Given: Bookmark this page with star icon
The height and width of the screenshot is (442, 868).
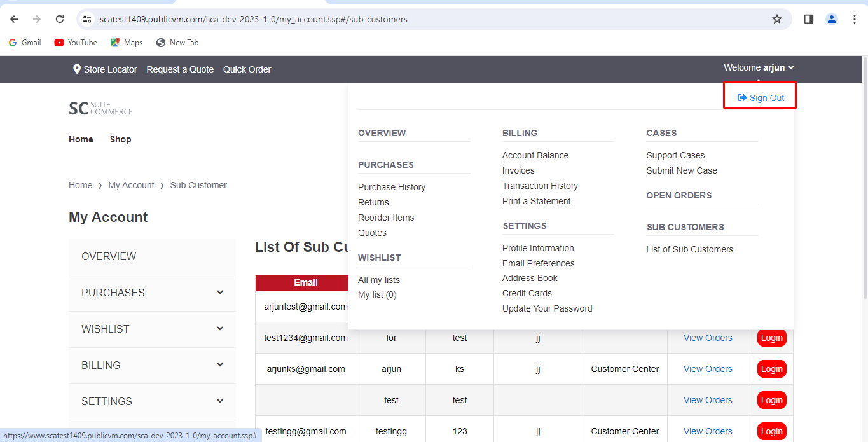Looking at the screenshot, I should [x=776, y=19].
